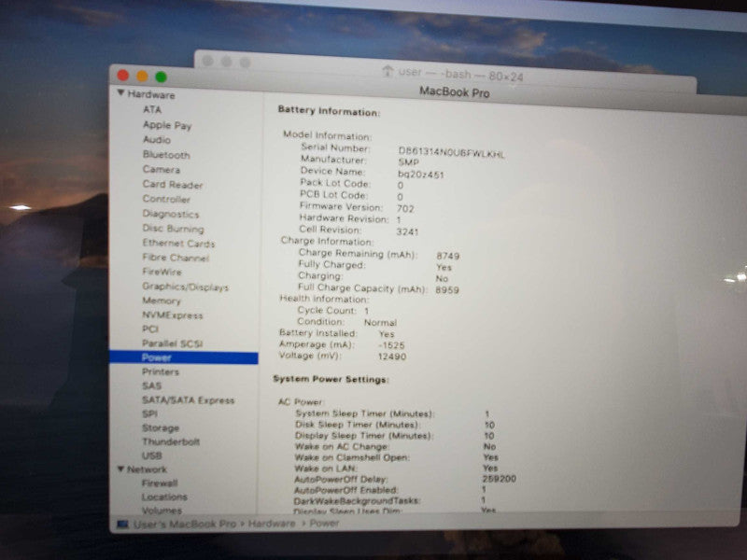
Task: Select SATA/SATA Express item
Action: [189, 400]
